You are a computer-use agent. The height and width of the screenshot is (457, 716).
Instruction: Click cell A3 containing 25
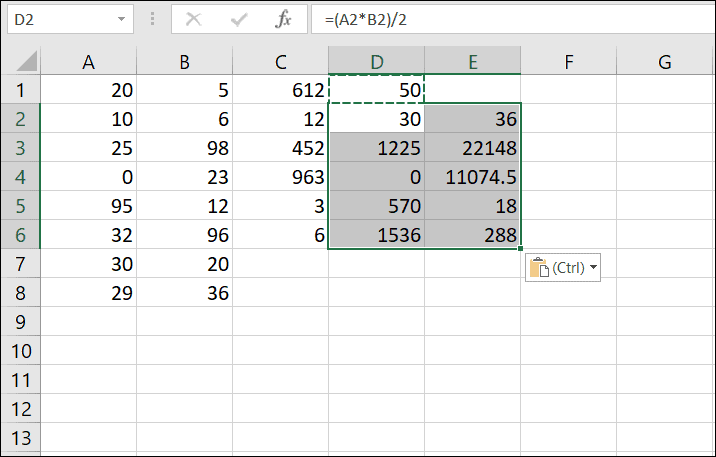click(x=89, y=147)
